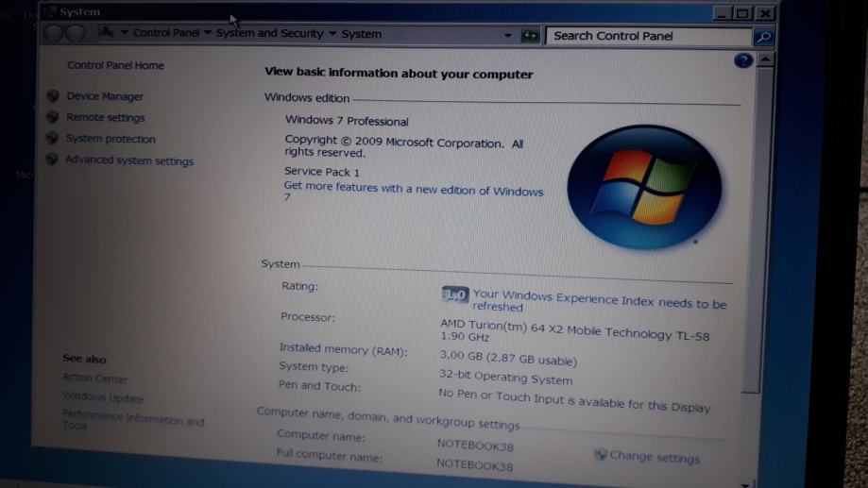Open Advanced system settings

tap(129, 160)
